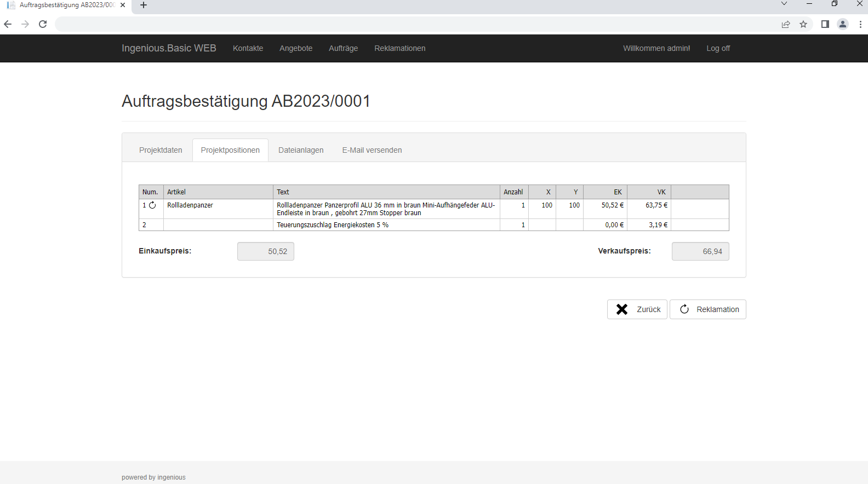Open a new browser tab
The width and height of the screenshot is (868, 484).
(144, 5)
